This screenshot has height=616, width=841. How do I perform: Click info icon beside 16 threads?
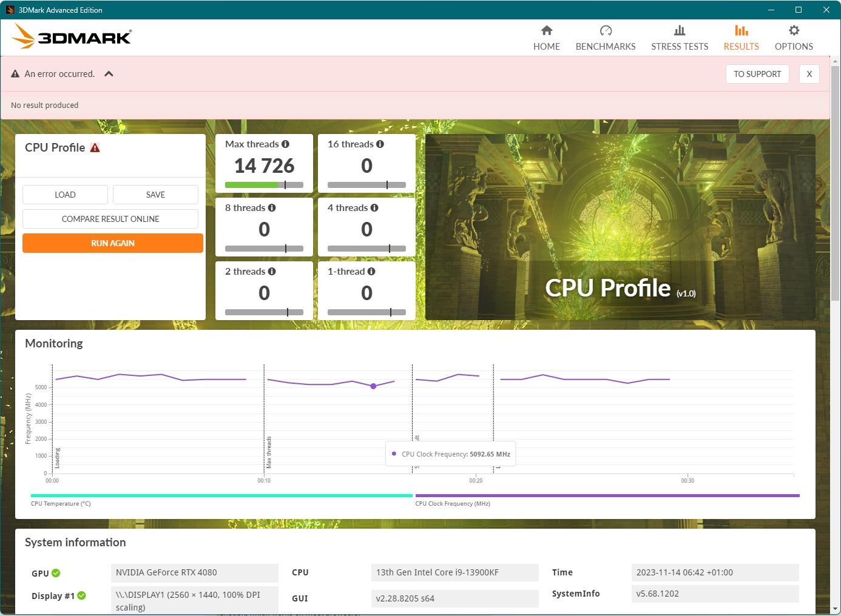380,144
